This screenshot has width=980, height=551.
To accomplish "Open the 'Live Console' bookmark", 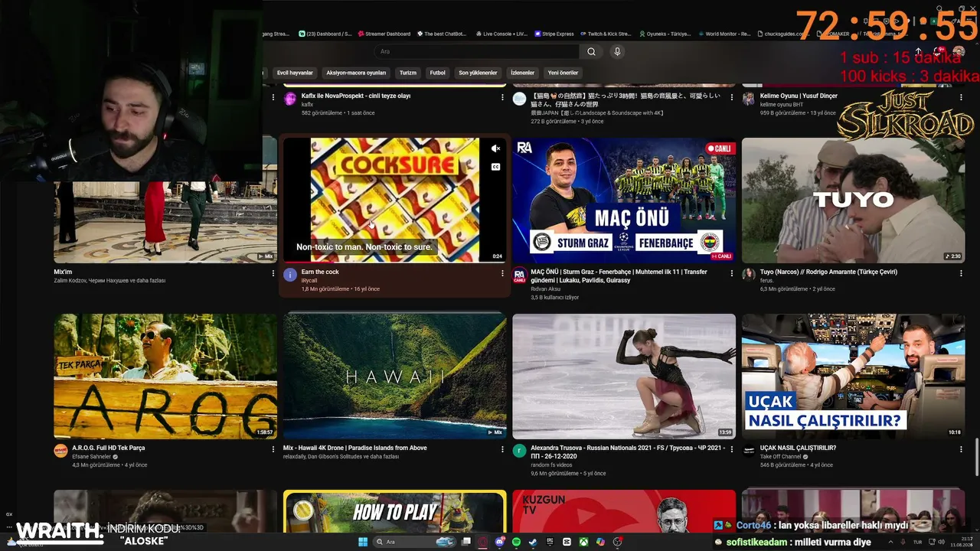I will click(x=501, y=34).
